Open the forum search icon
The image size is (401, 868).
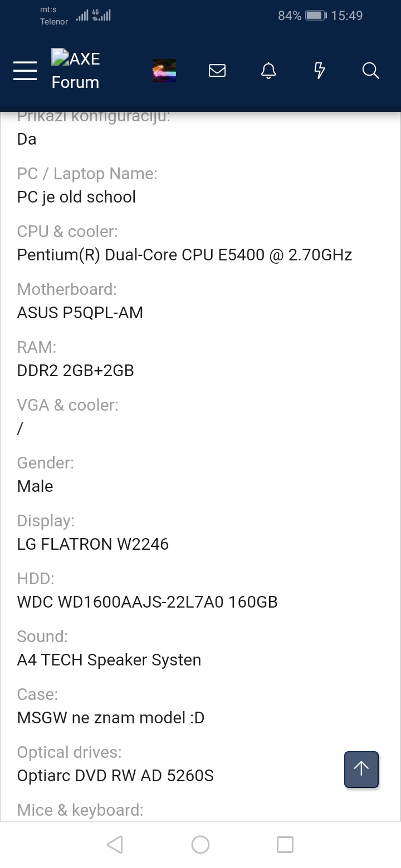tap(370, 71)
